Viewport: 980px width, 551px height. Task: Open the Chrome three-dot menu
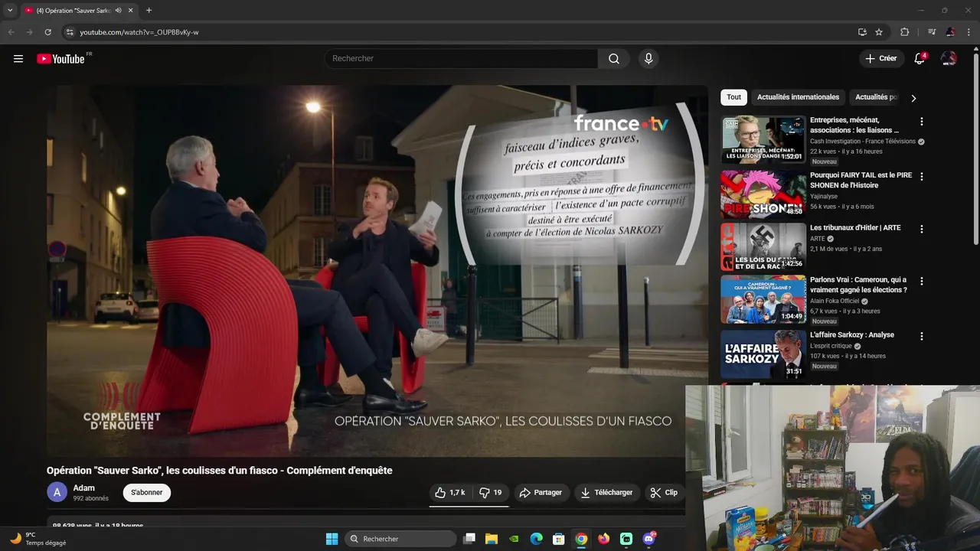pos(969,32)
